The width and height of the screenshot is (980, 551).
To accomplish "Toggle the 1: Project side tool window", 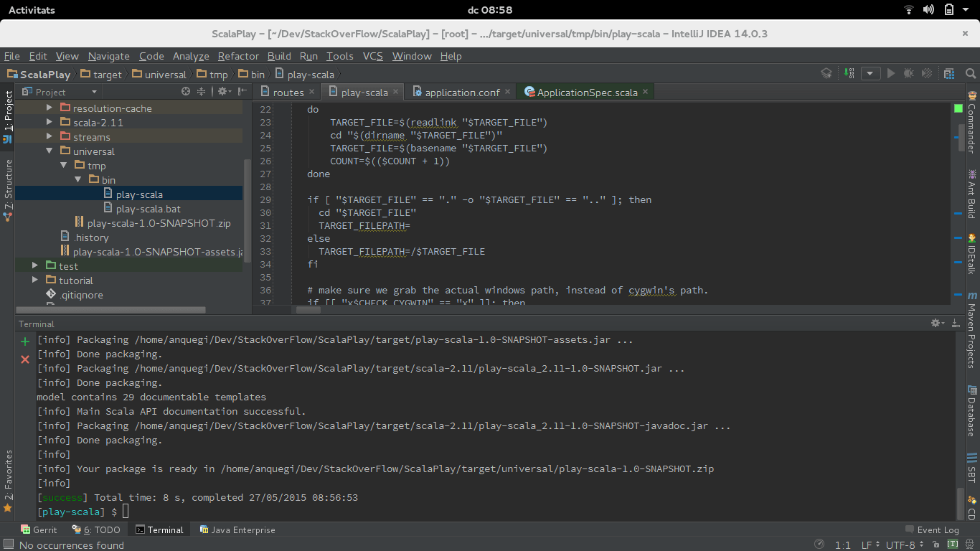I will (8, 110).
